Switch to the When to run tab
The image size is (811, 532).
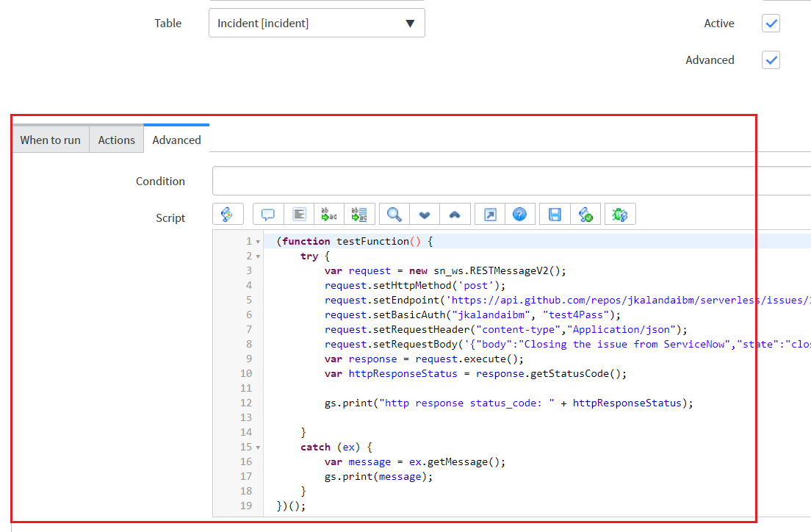click(50, 140)
